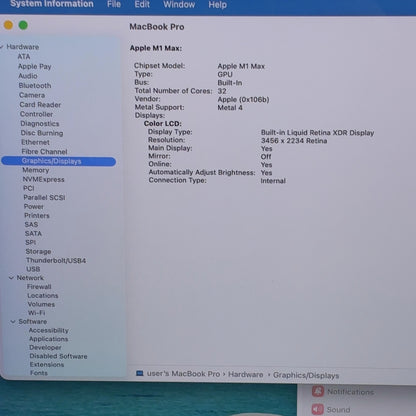Viewport: 416px width, 416px height.
Task: Collapse the Network section chevron
Action: (x=11, y=278)
